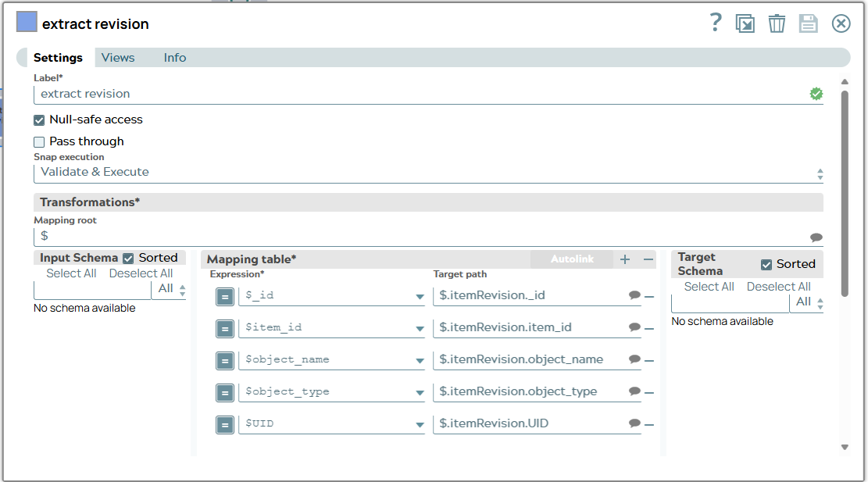Image resolution: width=868 pixels, height=482 pixels.
Task: Remove the $object_type mapping row
Action: point(649,393)
